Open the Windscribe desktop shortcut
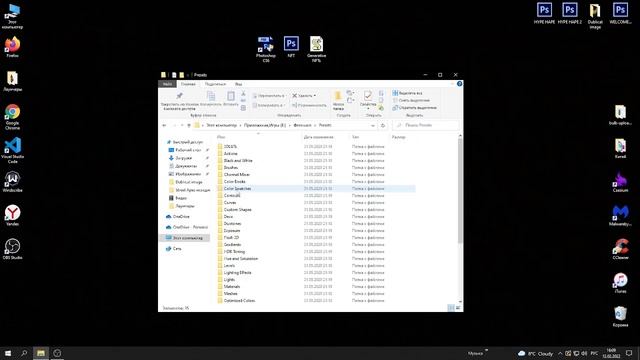The width and height of the screenshot is (640, 360). 12,182
